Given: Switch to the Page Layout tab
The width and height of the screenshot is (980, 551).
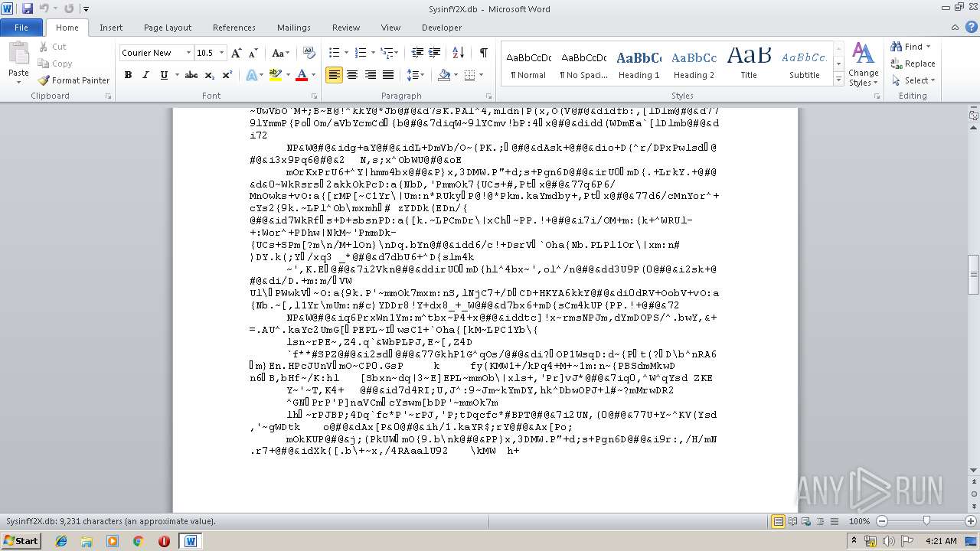Looking at the screenshot, I should click(x=168, y=28).
